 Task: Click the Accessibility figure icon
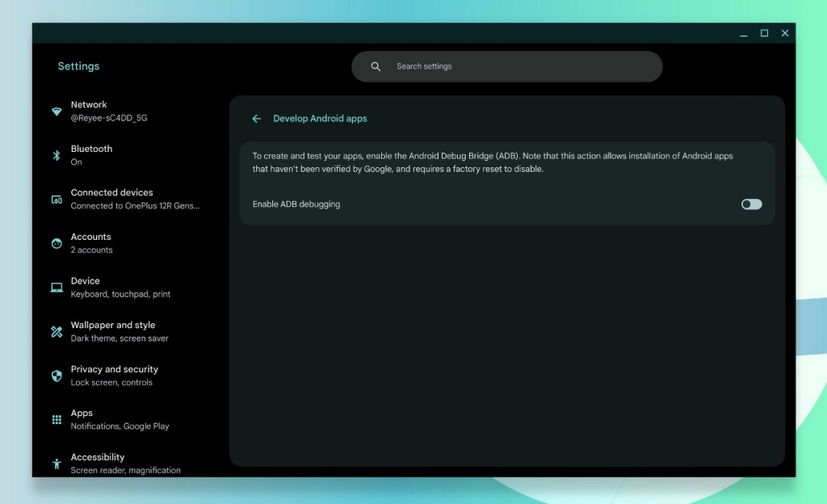[x=57, y=464]
